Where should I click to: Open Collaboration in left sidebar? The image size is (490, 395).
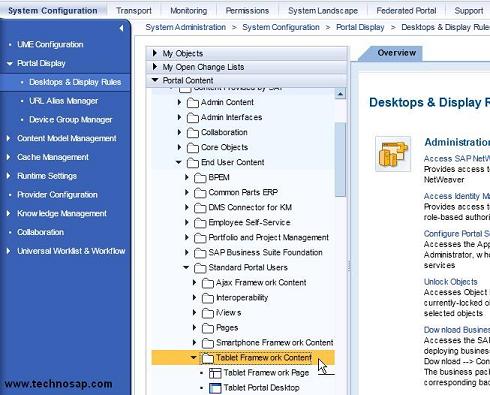(40, 232)
